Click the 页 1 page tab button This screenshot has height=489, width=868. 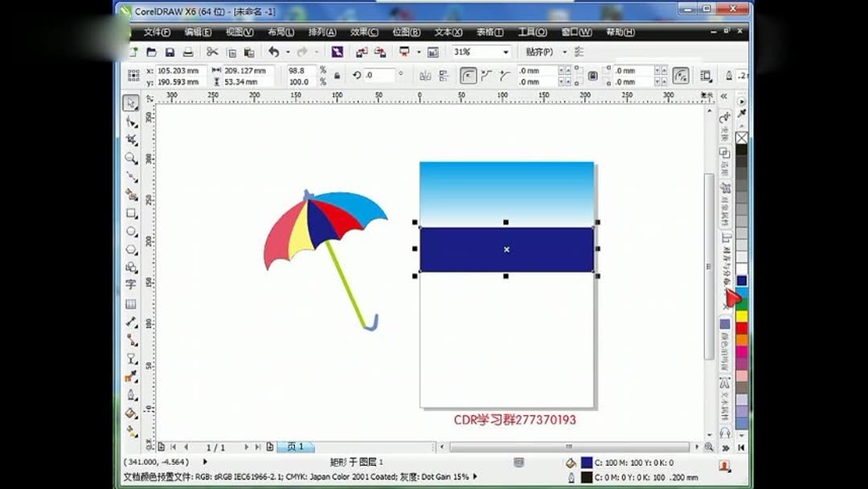(x=295, y=446)
